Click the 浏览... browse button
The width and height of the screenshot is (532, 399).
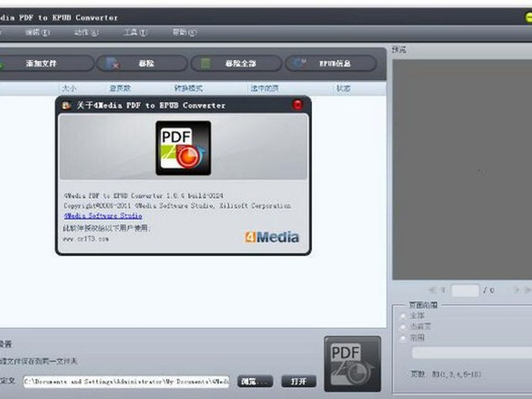point(254,382)
